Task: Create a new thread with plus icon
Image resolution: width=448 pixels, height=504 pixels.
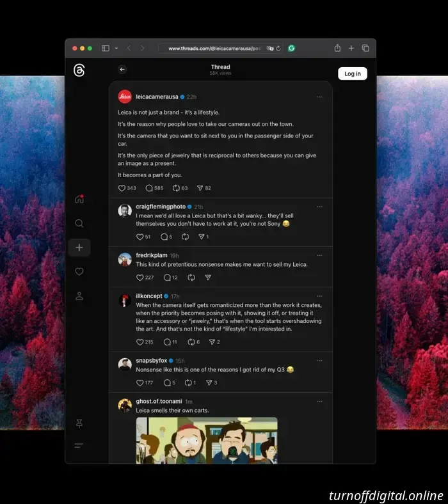Action: pos(79,248)
